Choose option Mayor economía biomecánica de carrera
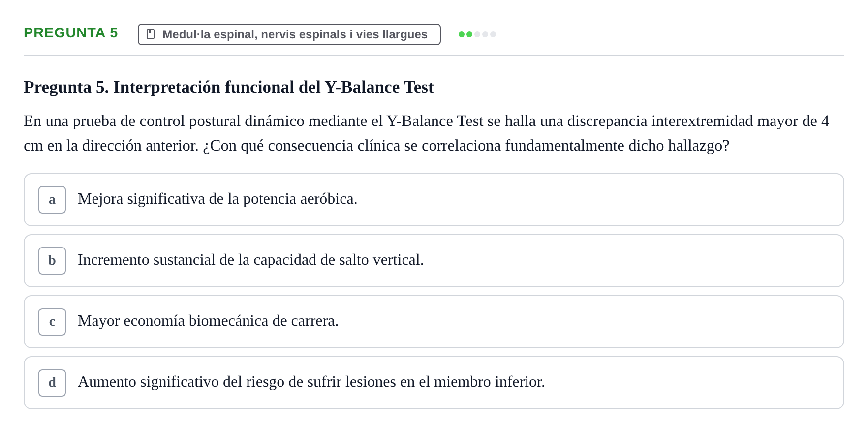 (x=434, y=322)
